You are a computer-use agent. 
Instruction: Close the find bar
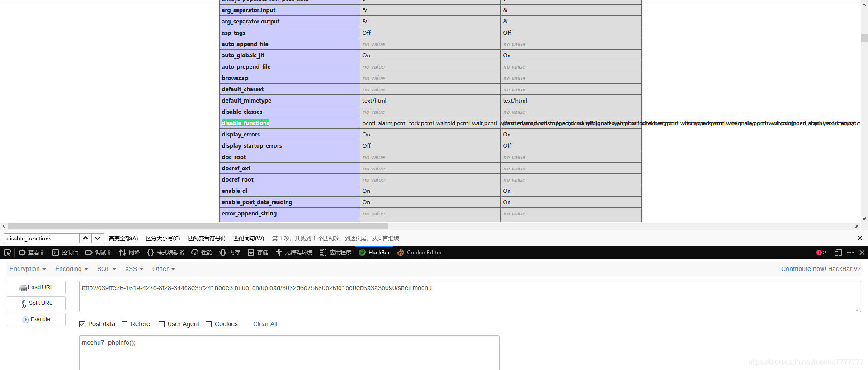point(860,238)
